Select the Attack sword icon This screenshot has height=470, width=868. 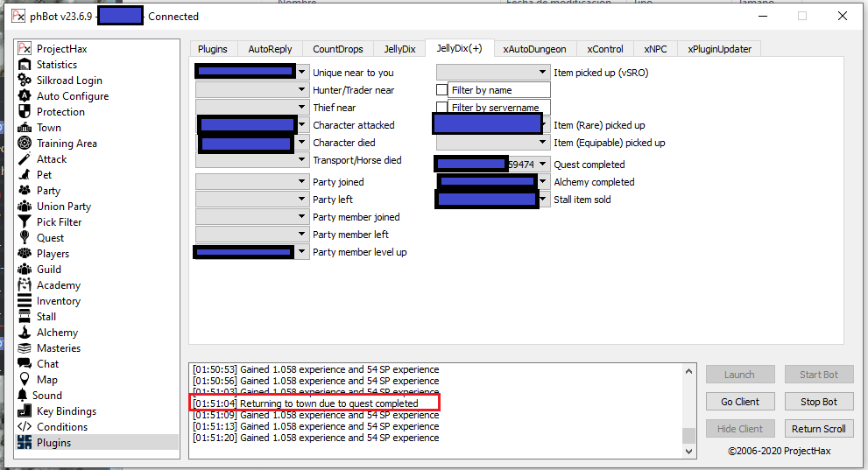click(25, 159)
